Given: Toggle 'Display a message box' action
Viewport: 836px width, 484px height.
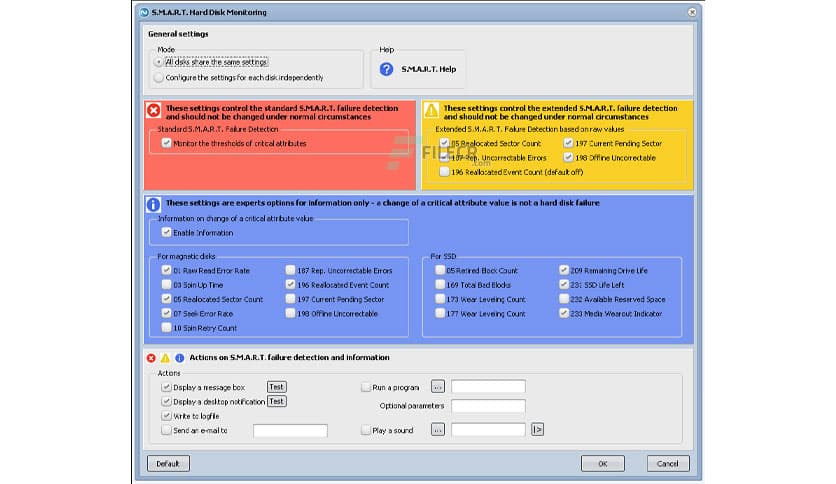Looking at the screenshot, I should [x=166, y=388].
